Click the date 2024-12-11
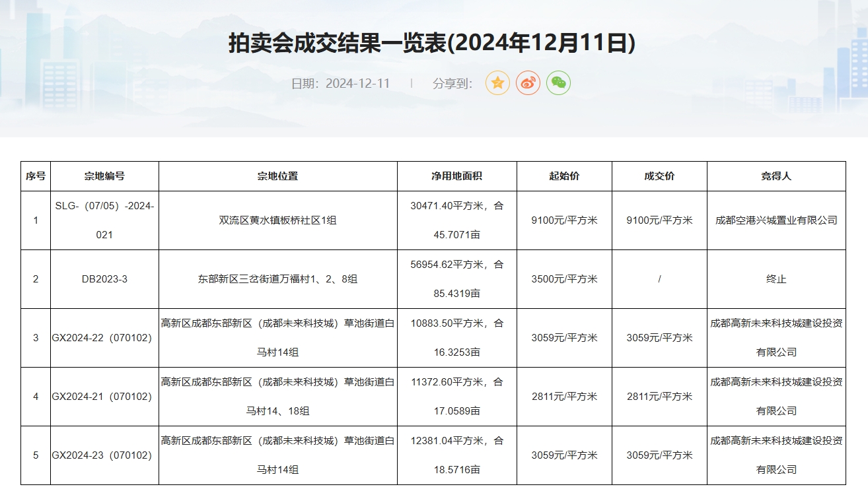868x493 pixels. pyautogui.click(x=357, y=84)
